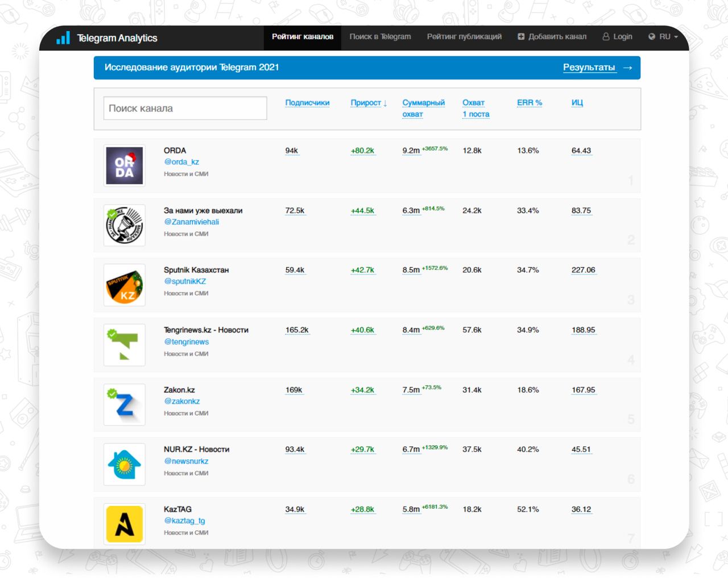The height and width of the screenshot is (581, 728).
Task: Open the RU language dropdown
Action: 663,36
